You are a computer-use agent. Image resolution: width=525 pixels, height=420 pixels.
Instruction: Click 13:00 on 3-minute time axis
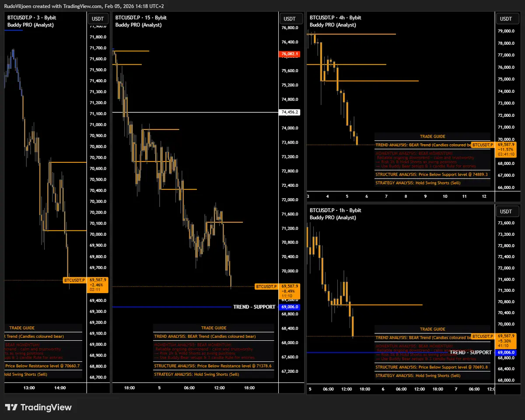(x=29, y=388)
